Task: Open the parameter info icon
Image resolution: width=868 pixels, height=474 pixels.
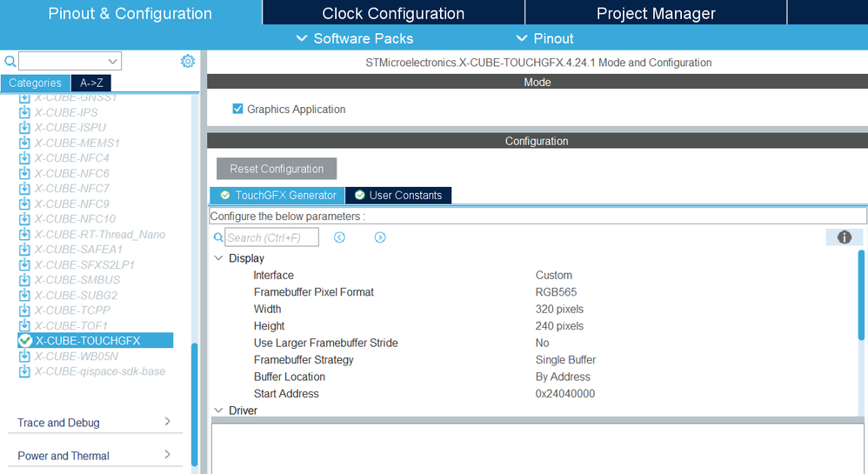Action: (845, 237)
